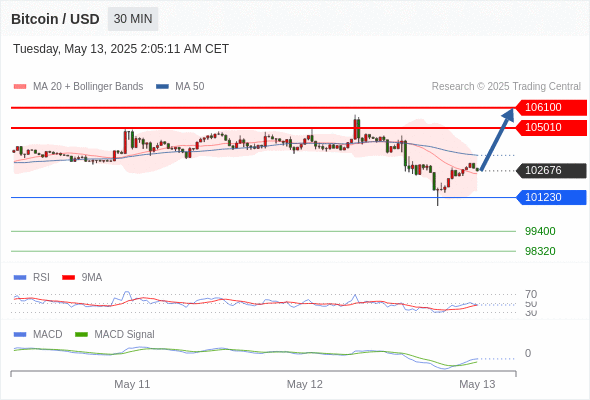Click the MACD blue legend swatch

[x=20, y=335]
